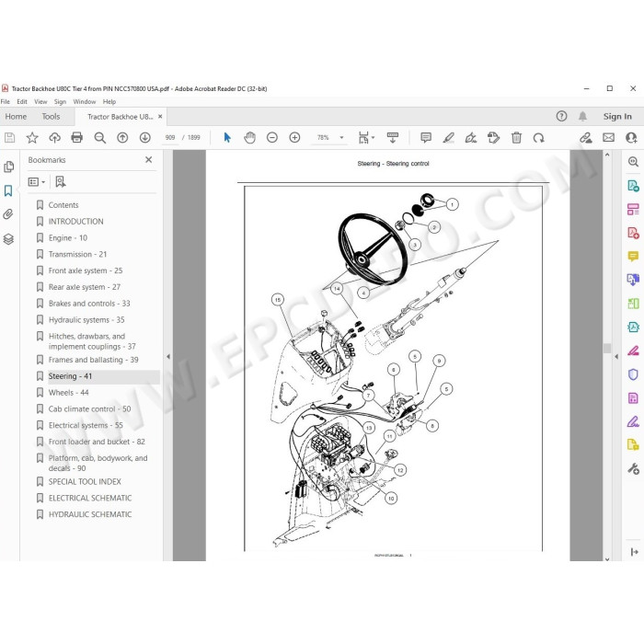Click the find current bookmark icon
The height and width of the screenshot is (644, 644).
pos(61,181)
